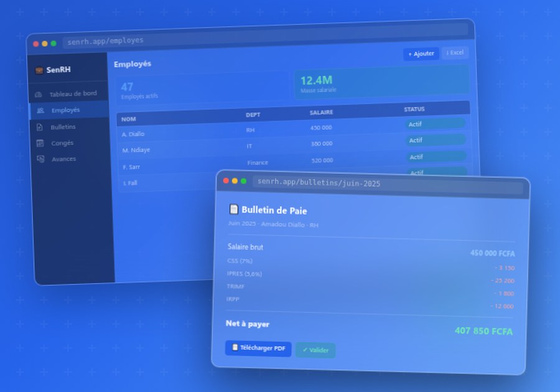The image size is (560, 392).
Task: Click the Finance department cell
Action: (258, 163)
